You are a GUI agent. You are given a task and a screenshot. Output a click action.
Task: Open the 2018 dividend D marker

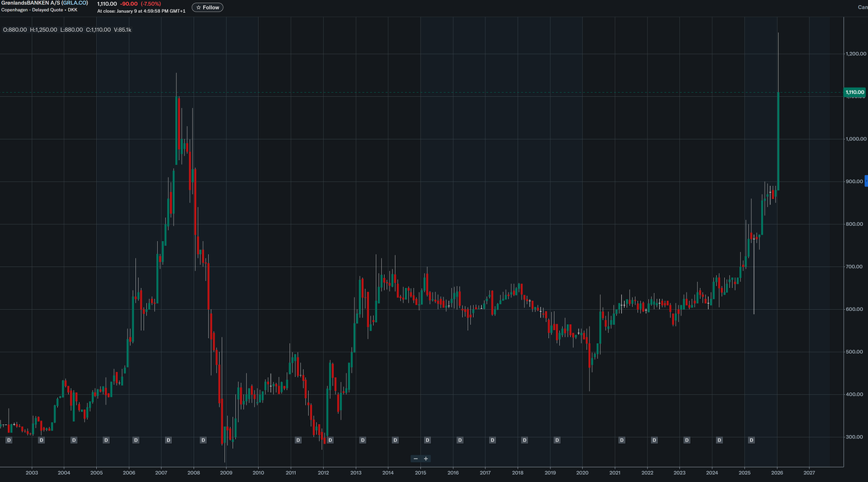click(524, 439)
